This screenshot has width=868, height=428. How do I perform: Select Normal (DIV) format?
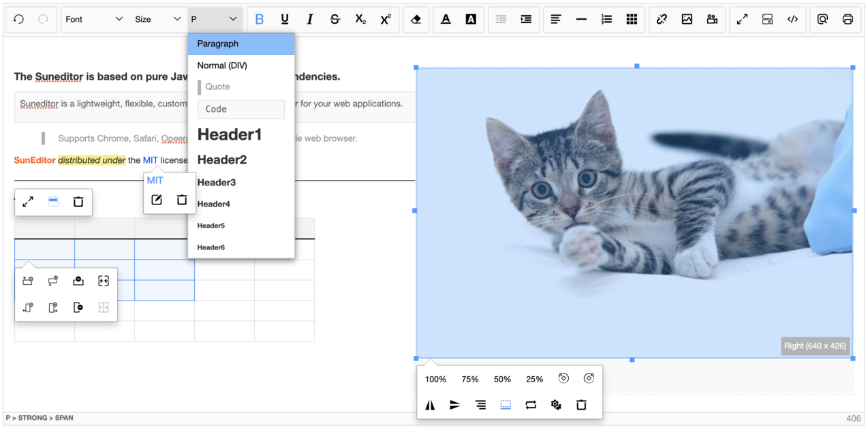(241, 65)
